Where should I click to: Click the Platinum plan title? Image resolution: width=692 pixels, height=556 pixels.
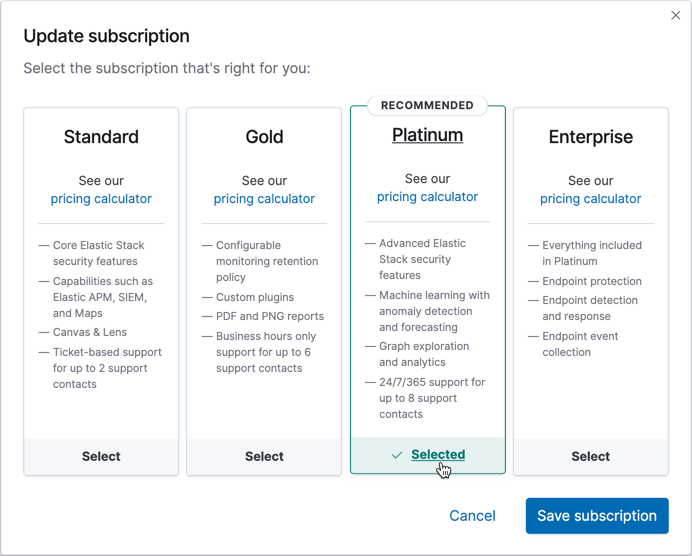click(427, 135)
